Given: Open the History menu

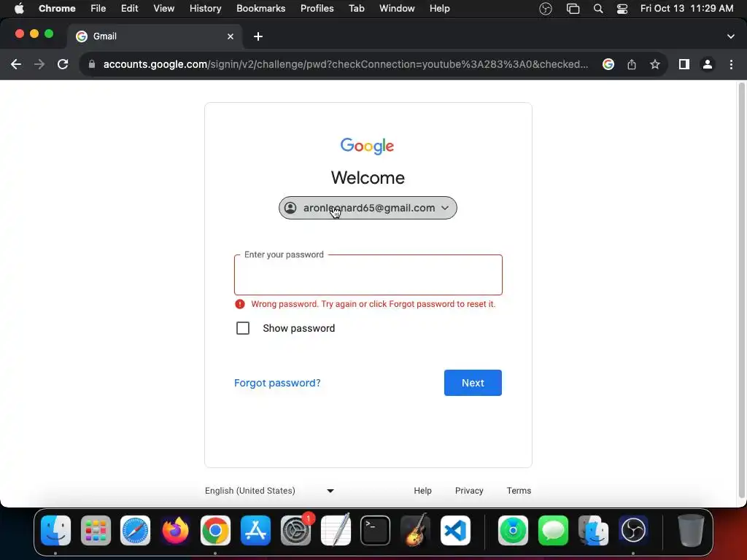Looking at the screenshot, I should [x=205, y=9].
